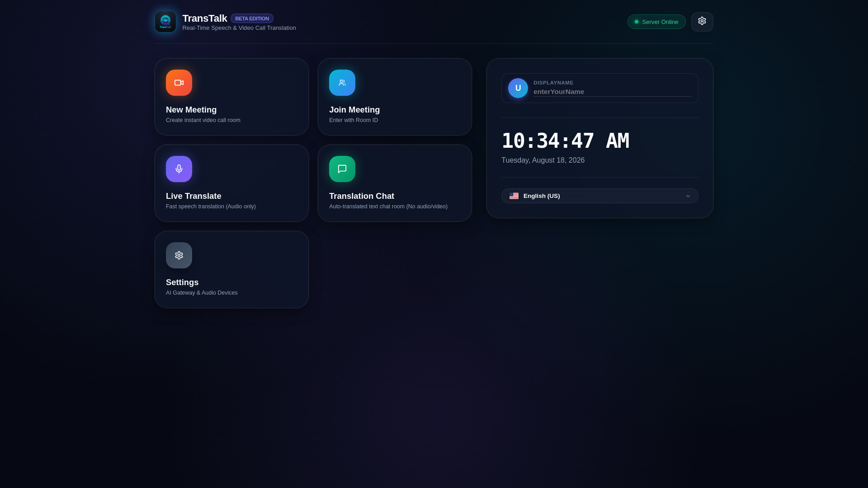
Task: Click 'Create instant video call room' text
Action: 203,120
